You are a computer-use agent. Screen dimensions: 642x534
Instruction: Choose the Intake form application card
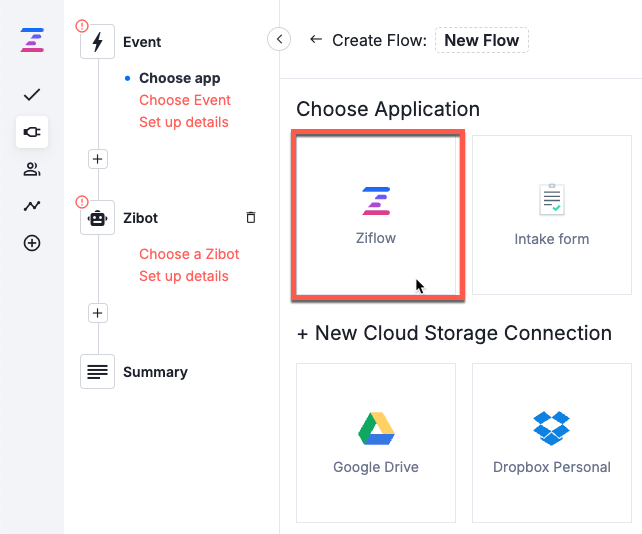(552, 215)
